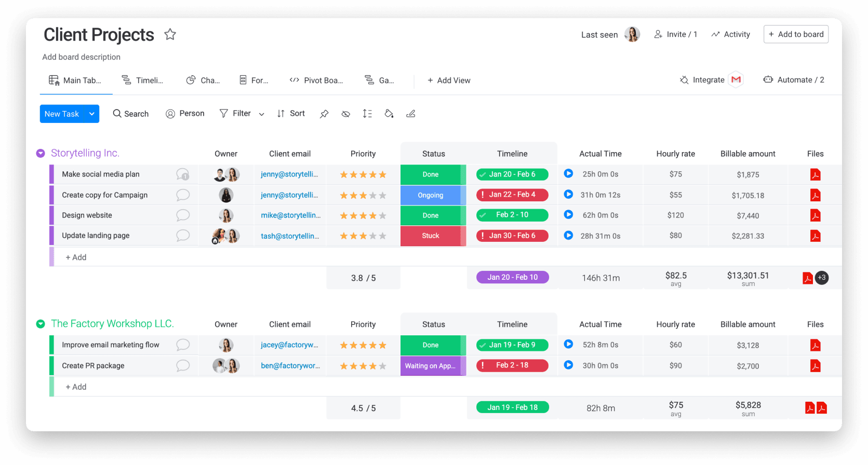
Task: Open the +3 files summary badge
Action: point(822,278)
